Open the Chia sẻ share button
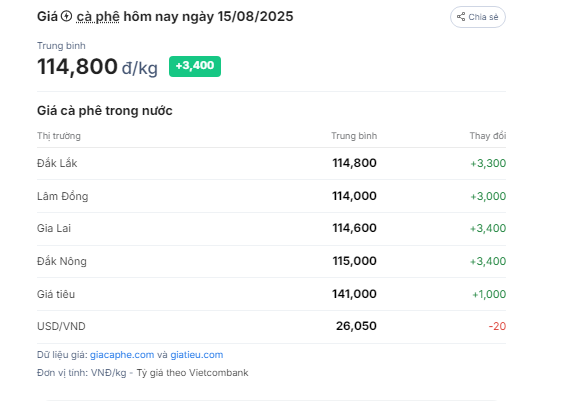Image resolution: width=562 pixels, height=401 pixels. (478, 17)
